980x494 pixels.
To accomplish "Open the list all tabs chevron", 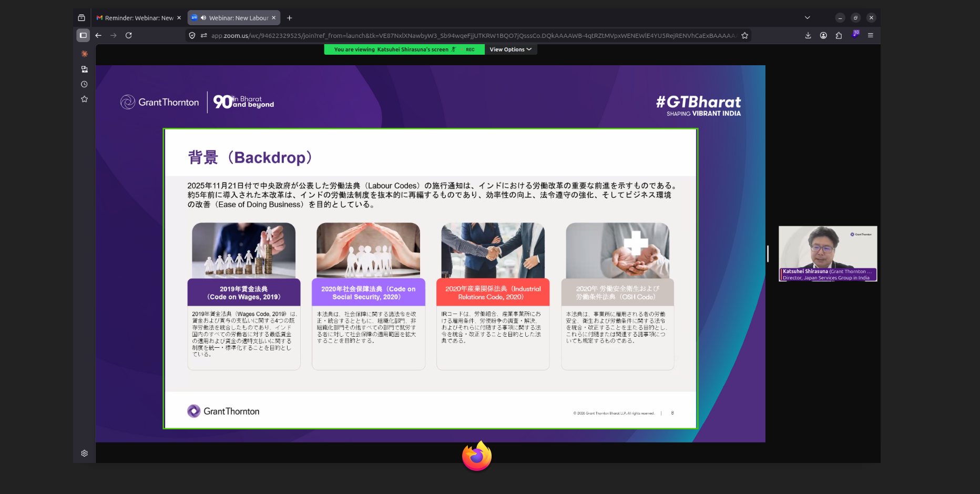I will click(x=807, y=18).
